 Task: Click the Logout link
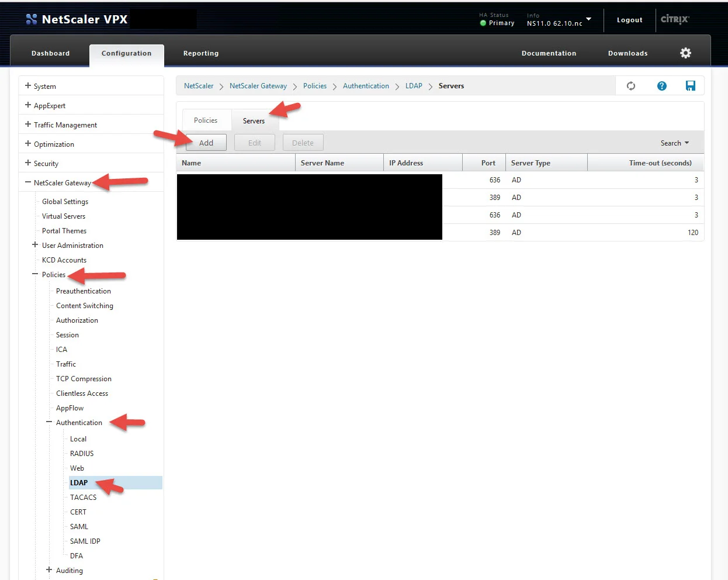coord(629,20)
